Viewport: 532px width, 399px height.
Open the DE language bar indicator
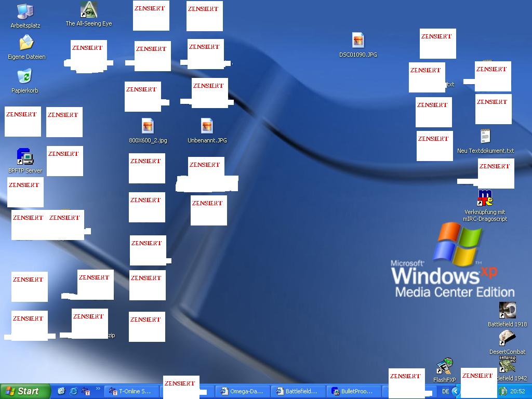445,391
